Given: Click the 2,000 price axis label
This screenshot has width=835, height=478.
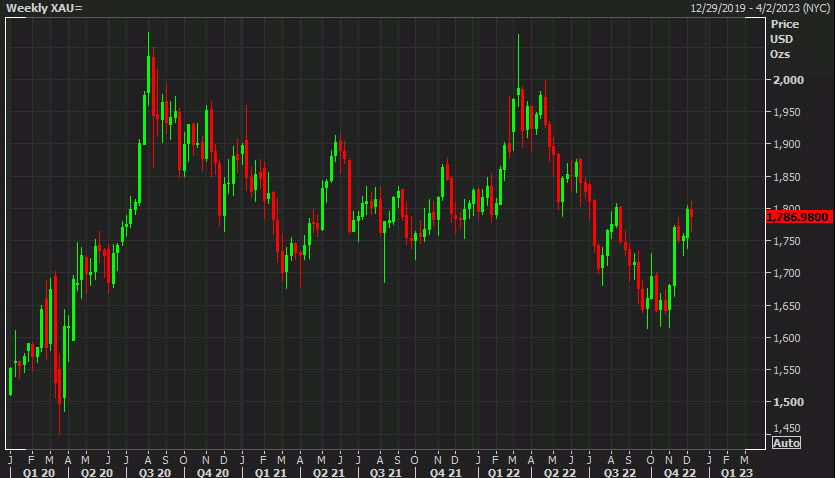Looking at the screenshot, I should click(788, 80).
